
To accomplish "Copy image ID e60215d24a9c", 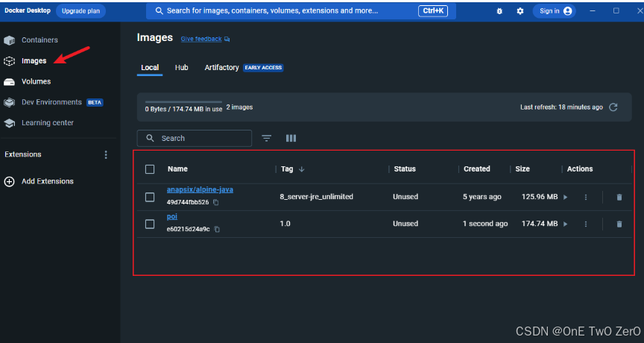I will click(x=217, y=229).
